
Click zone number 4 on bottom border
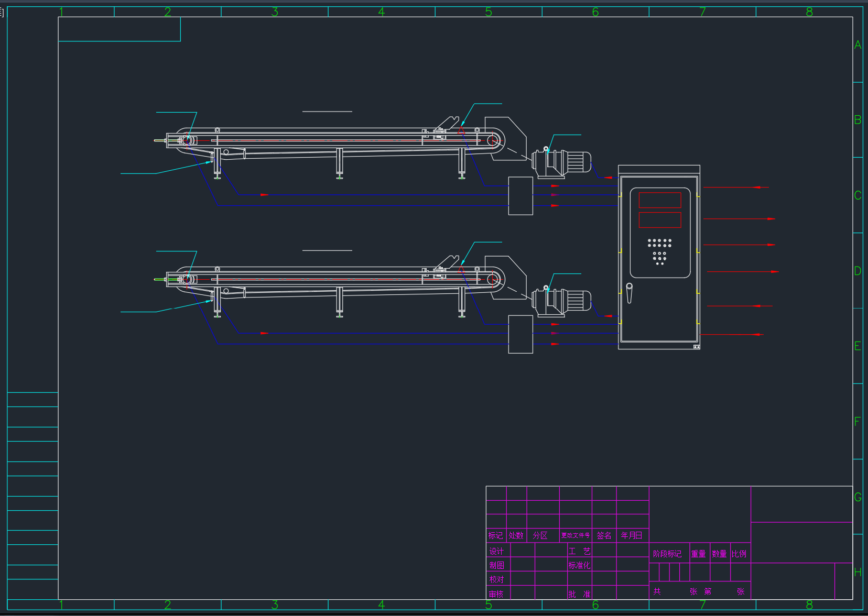point(382,605)
